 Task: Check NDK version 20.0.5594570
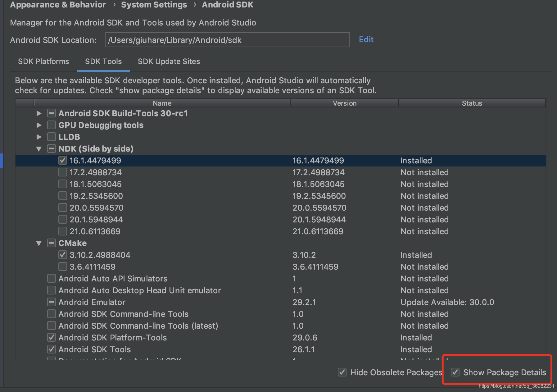coord(63,207)
